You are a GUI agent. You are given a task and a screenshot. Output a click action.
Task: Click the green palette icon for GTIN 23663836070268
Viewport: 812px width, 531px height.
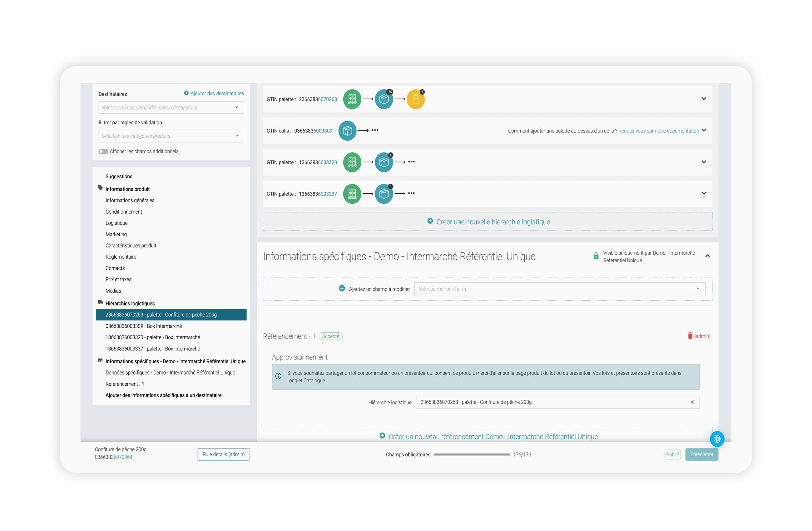(352, 99)
